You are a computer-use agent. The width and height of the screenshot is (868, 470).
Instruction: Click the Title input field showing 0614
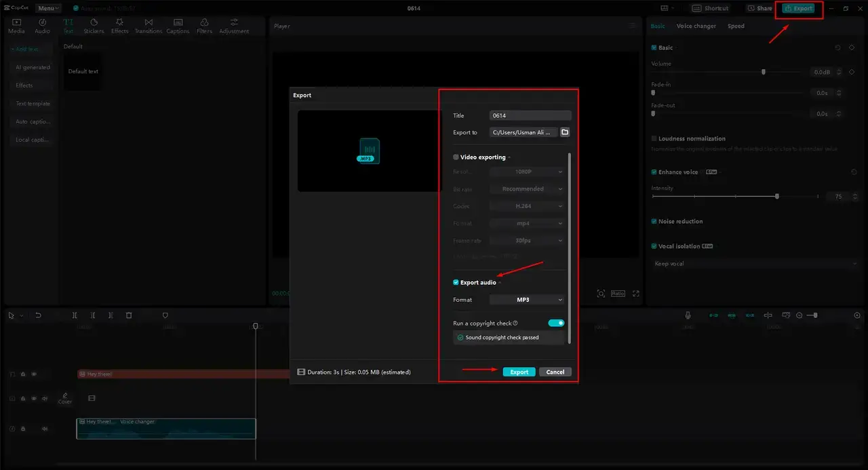click(x=530, y=115)
